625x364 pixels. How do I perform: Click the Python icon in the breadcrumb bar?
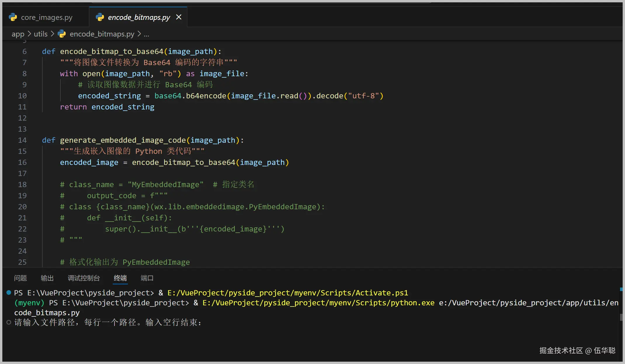pyautogui.click(x=62, y=34)
